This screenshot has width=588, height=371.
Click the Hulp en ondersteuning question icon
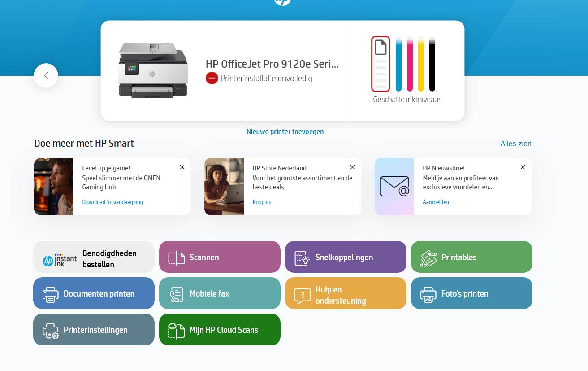pos(302,296)
